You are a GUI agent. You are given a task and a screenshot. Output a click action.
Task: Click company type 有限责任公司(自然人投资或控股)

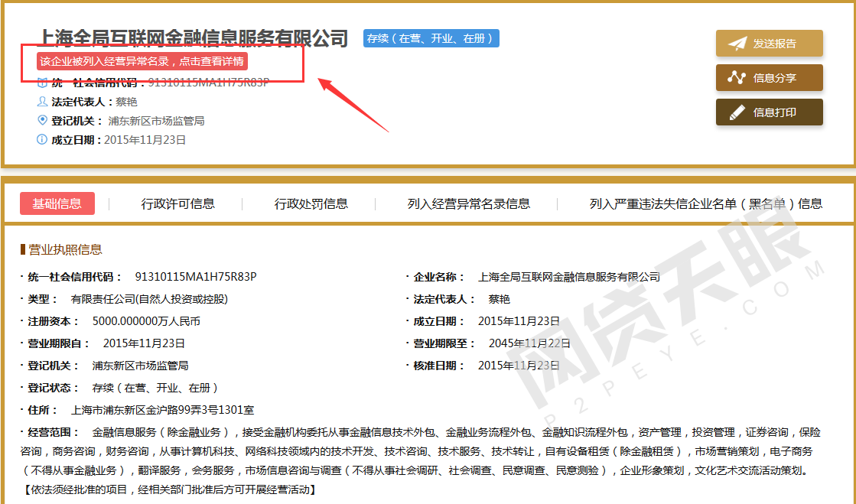coord(149,299)
